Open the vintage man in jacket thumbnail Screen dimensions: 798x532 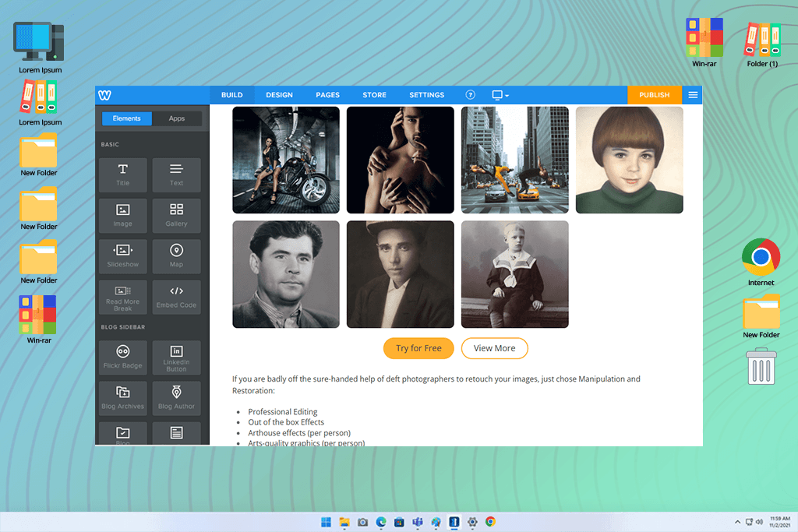(286, 274)
